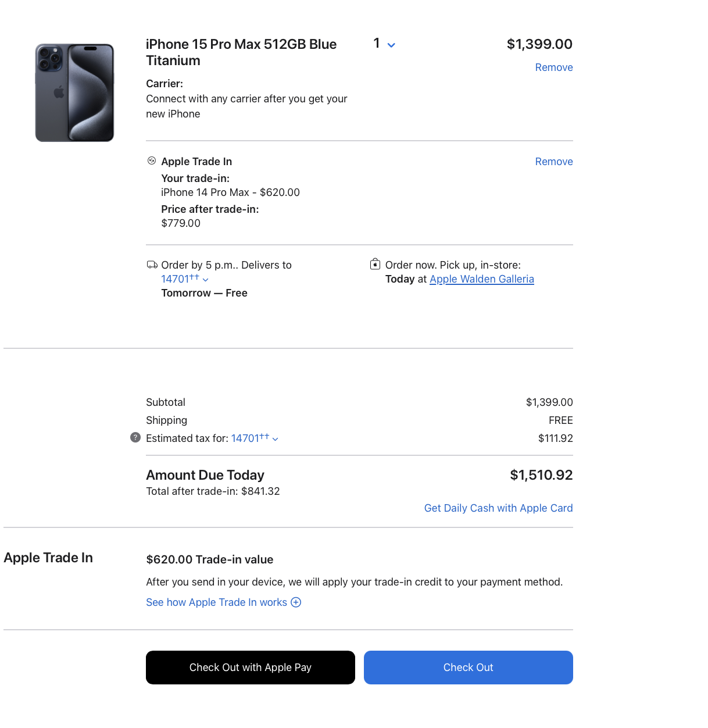Expand See how Apple Trade In works
Screen dimensions: 708x728
(216, 602)
